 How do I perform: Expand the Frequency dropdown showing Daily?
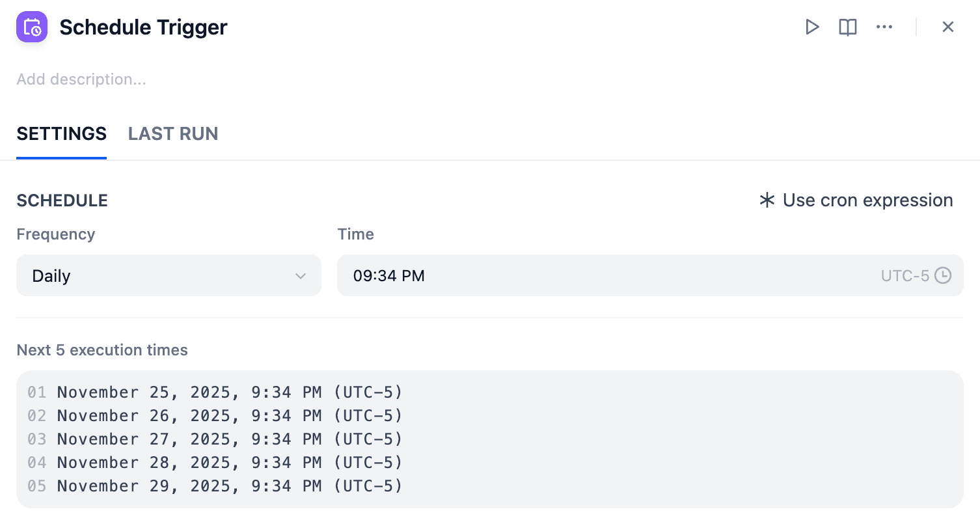[x=169, y=275]
